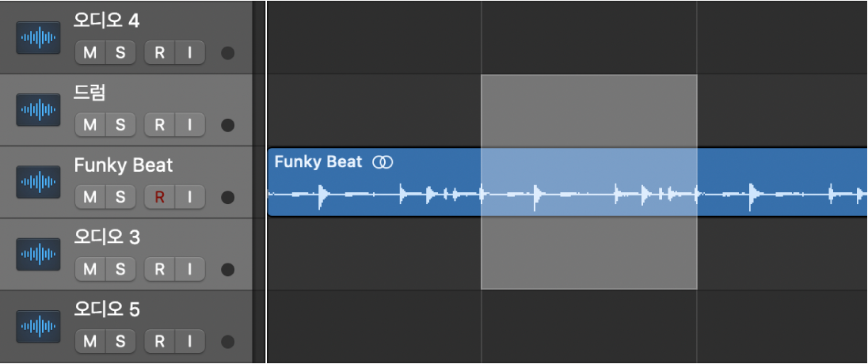Viewport: 868px width, 364px height.
Task: Disable record on Funky Beat track
Action: click(x=159, y=197)
